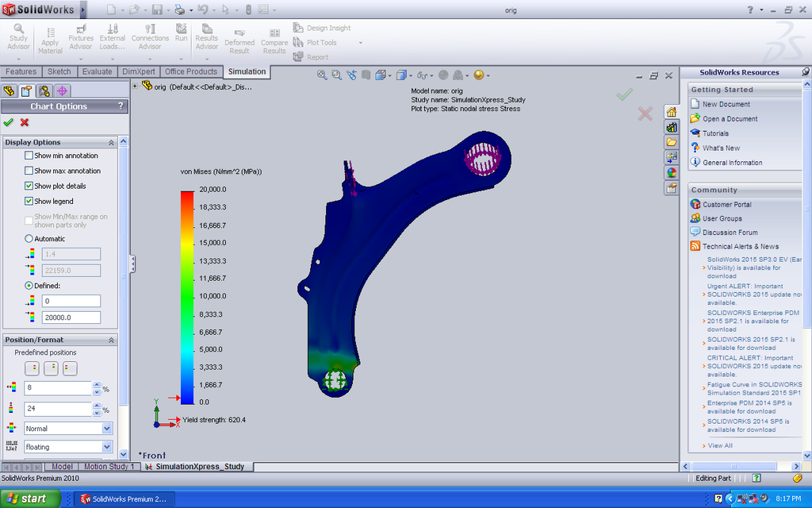Screen dimensions: 812x508
Task: Select the Defined range radio button
Action: point(29,286)
